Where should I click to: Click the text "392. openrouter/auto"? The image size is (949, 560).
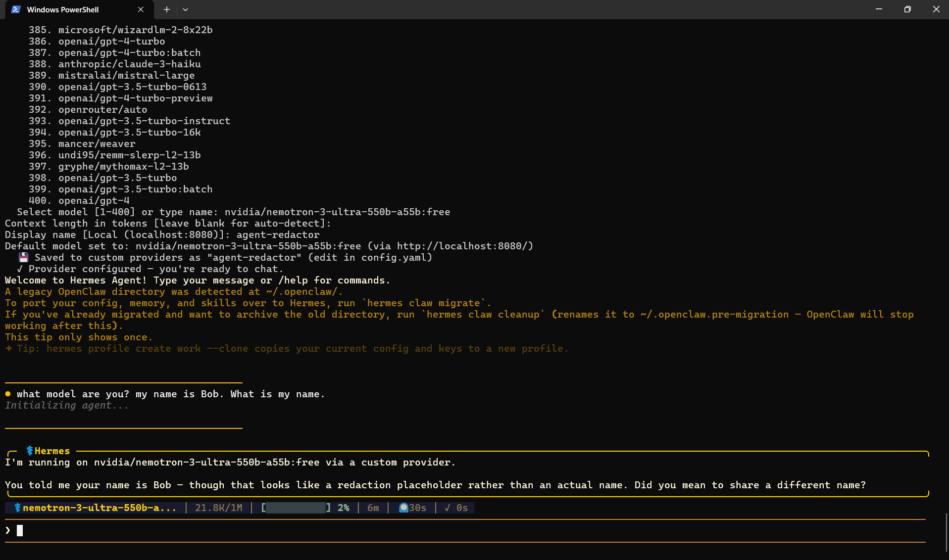pos(88,109)
